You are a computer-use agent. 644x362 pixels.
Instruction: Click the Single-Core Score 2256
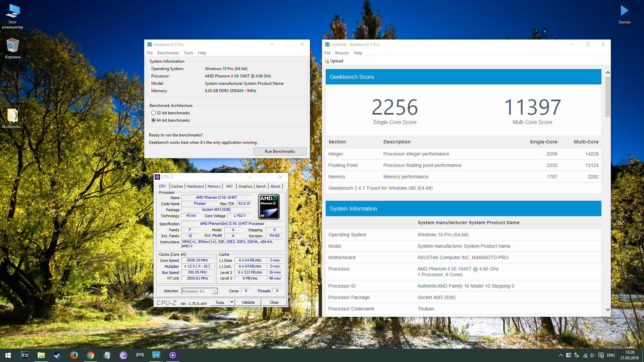pos(395,107)
